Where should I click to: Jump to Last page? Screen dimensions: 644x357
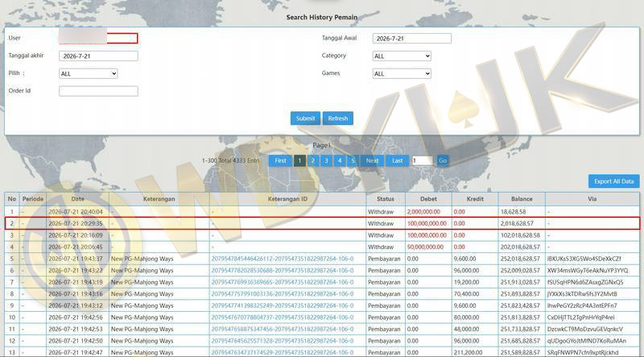point(397,160)
